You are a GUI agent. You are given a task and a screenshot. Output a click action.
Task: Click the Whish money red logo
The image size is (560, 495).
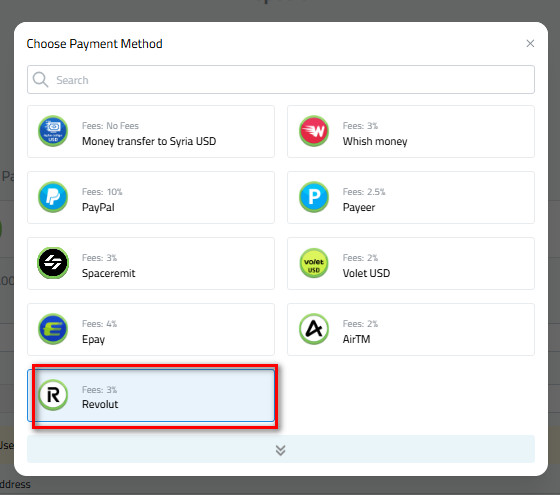[x=314, y=131]
